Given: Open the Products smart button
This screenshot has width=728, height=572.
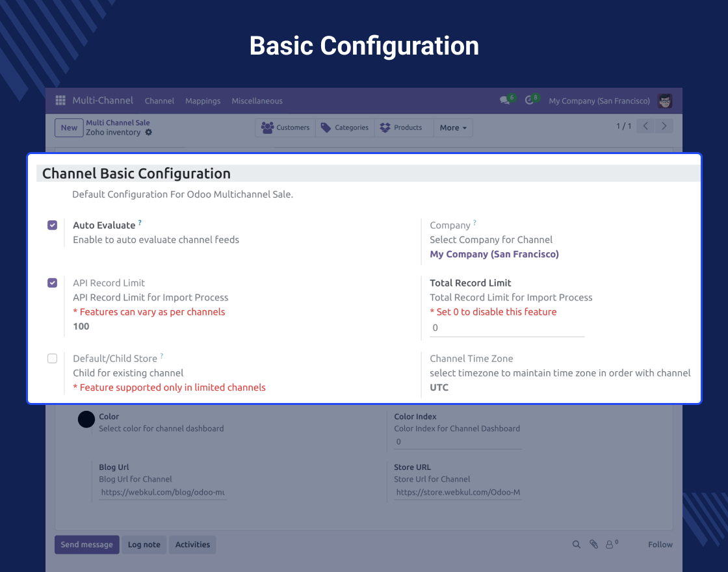Looking at the screenshot, I should (404, 127).
